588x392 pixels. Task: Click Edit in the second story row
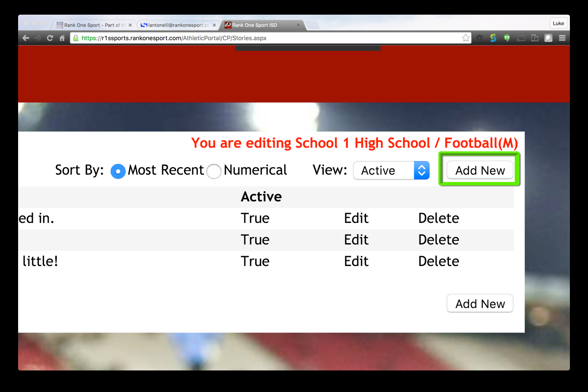point(356,240)
